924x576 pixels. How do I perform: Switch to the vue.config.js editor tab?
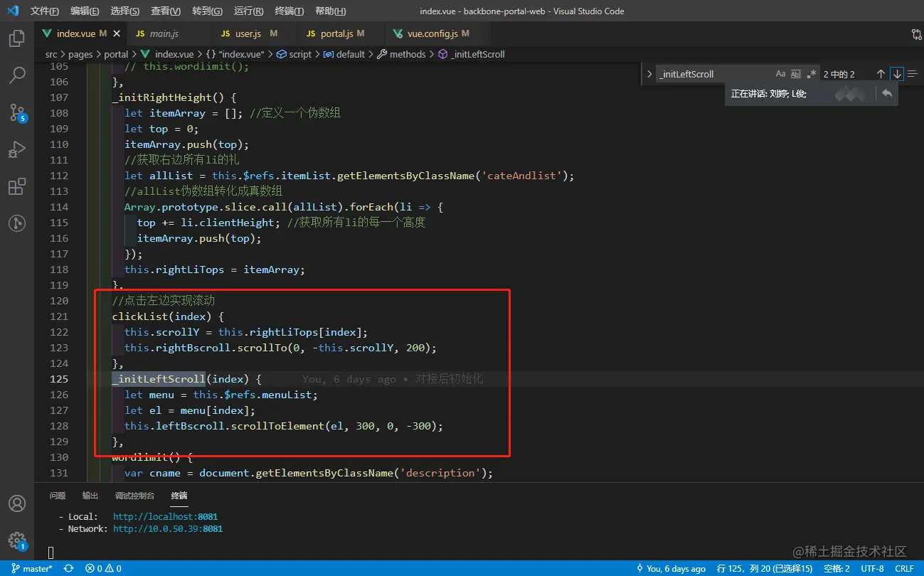[x=437, y=33]
